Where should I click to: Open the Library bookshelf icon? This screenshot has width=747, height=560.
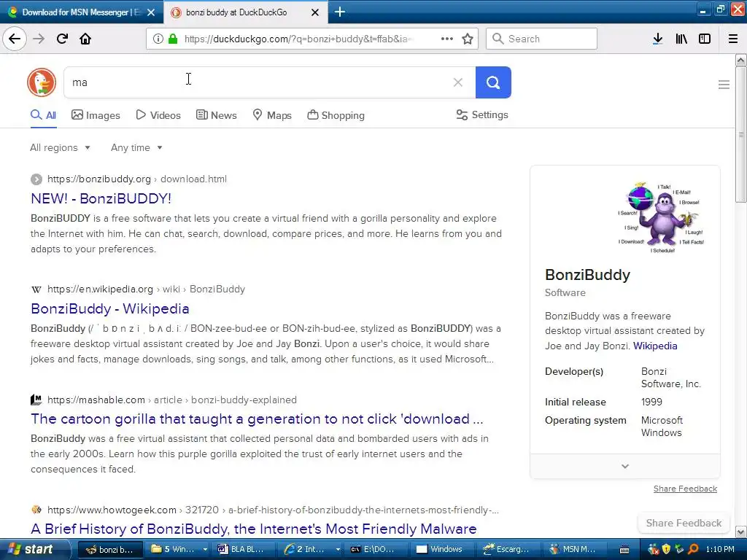681,39
